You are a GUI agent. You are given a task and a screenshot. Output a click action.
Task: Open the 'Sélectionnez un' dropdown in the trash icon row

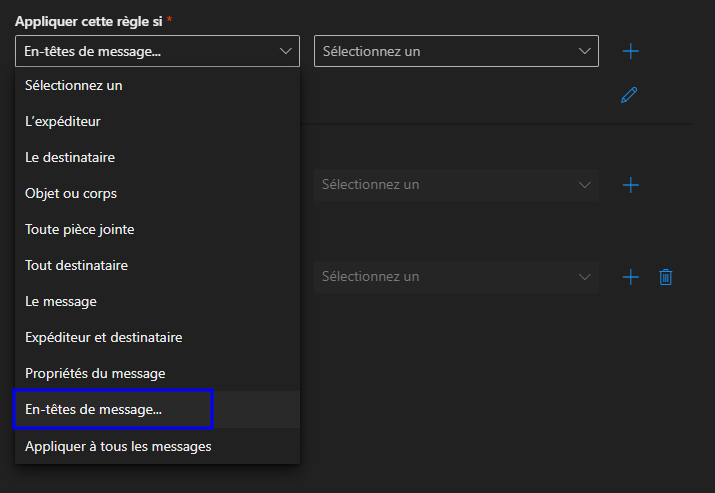456,277
